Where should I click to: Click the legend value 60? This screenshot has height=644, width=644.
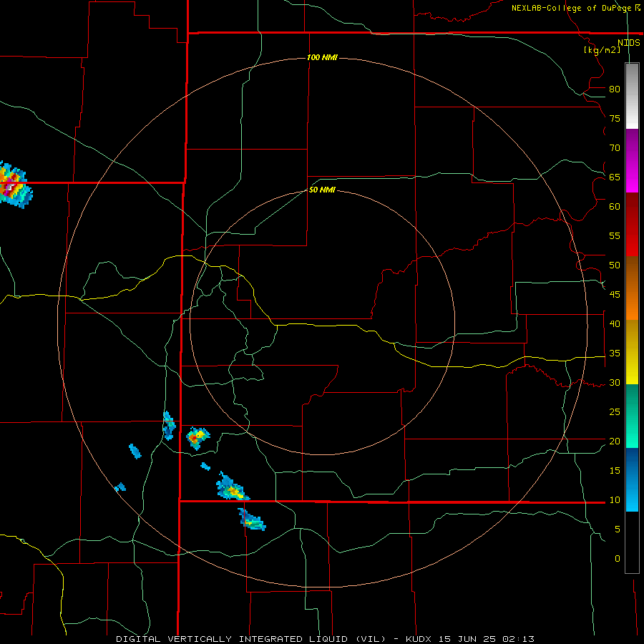click(x=615, y=207)
